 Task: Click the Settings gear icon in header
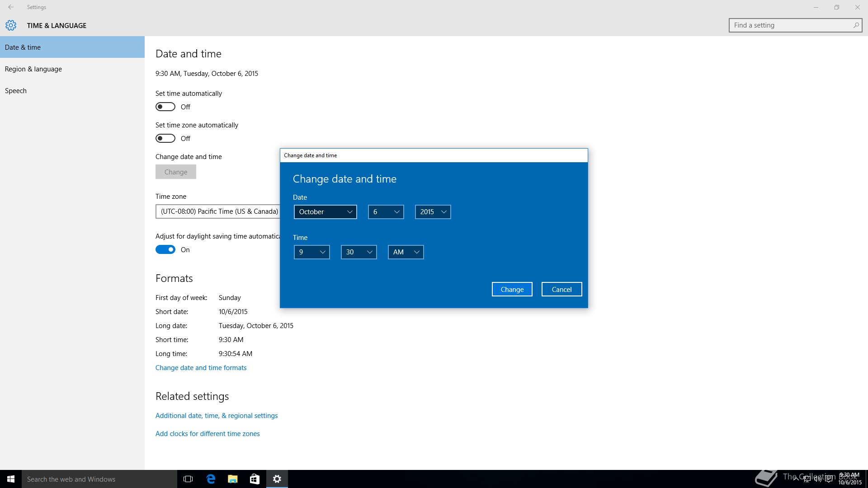pyautogui.click(x=11, y=25)
